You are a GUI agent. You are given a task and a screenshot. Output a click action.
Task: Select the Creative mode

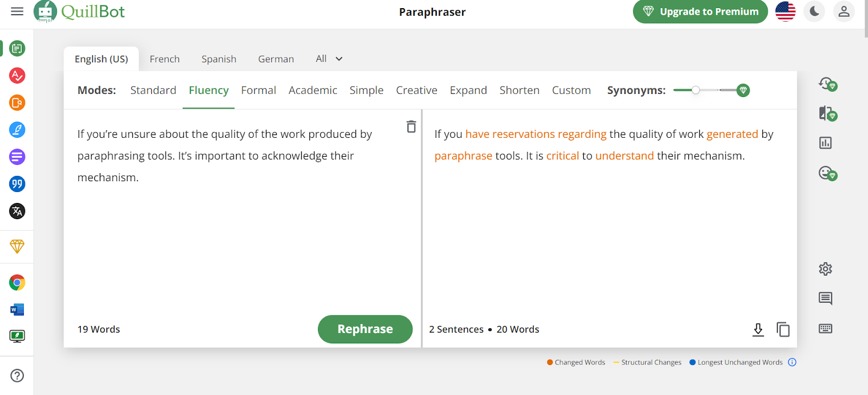(x=417, y=90)
